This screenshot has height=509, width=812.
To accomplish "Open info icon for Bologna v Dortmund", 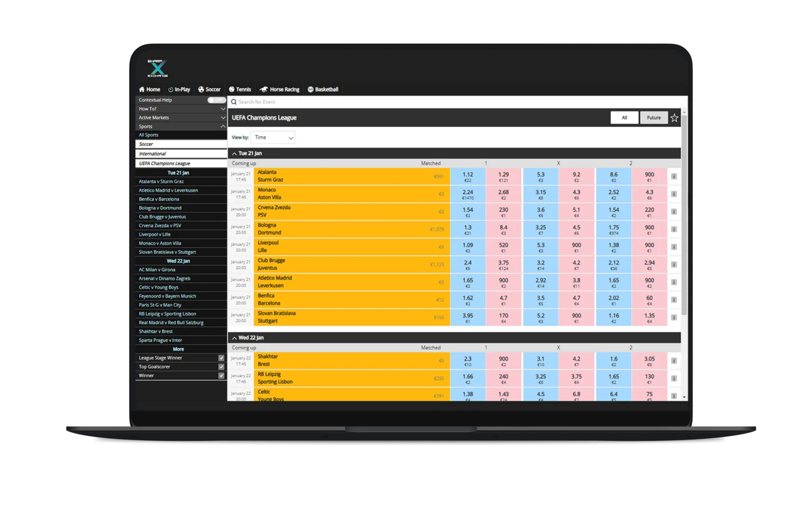I will (674, 229).
